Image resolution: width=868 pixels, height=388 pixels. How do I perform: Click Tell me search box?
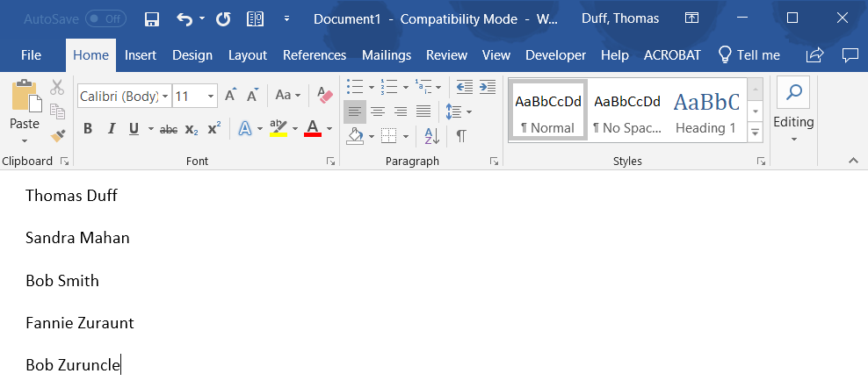[x=749, y=55]
